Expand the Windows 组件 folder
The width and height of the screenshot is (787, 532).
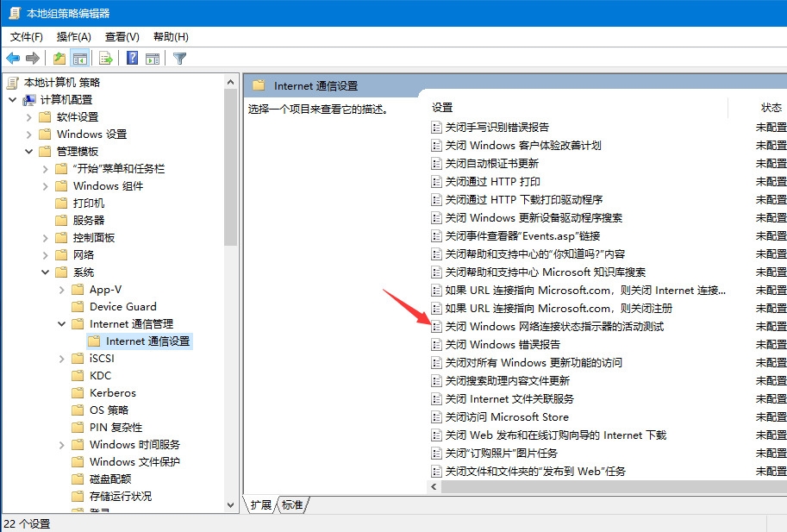click(45, 186)
